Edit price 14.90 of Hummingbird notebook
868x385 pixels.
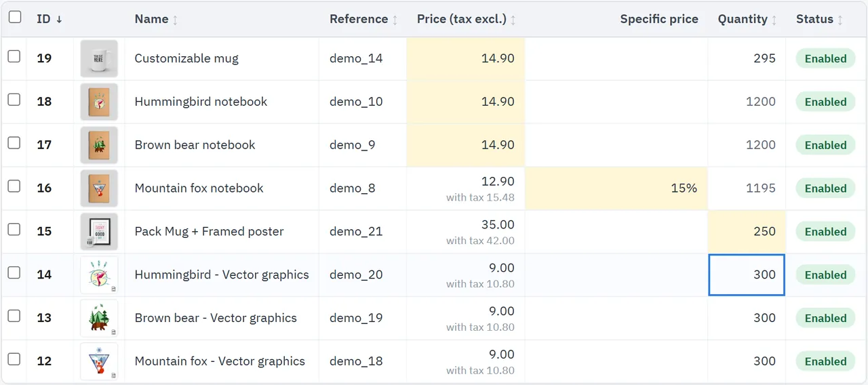pos(466,102)
